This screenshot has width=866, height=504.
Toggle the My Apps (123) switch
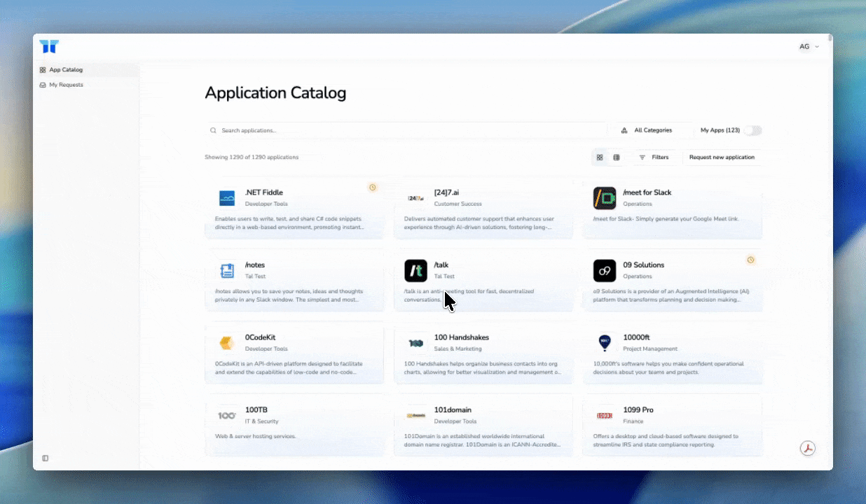pyautogui.click(x=753, y=130)
